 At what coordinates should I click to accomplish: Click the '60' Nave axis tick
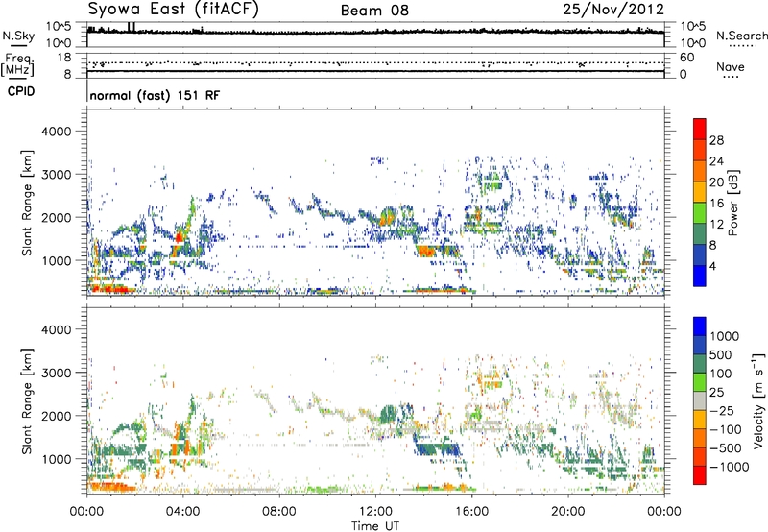tap(686, 58)
